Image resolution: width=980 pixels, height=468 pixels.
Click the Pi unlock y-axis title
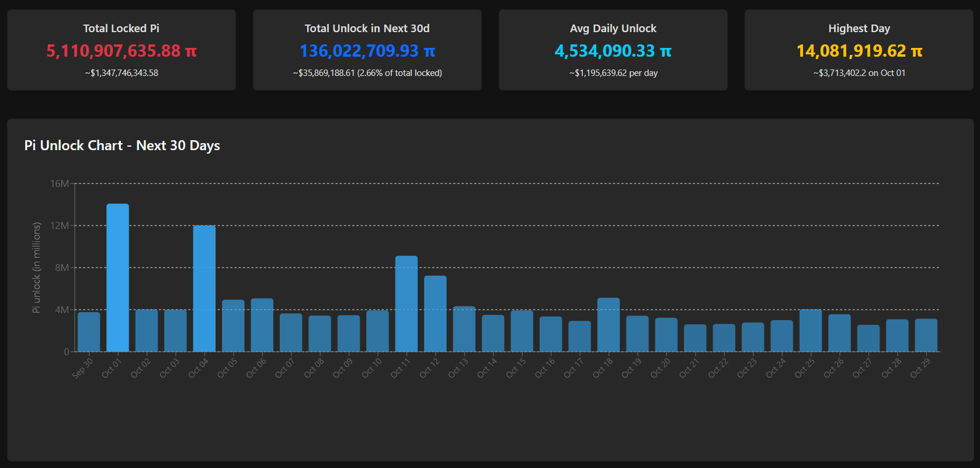pos(36,268)
